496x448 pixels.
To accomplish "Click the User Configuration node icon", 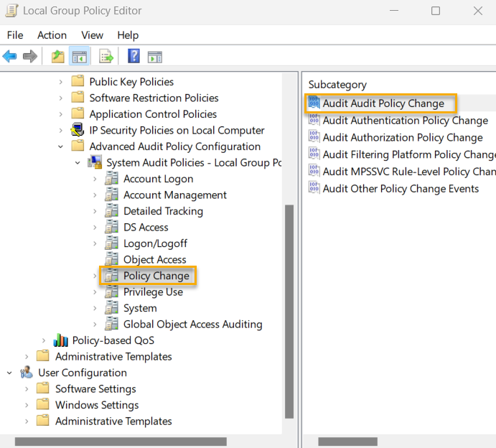I will (x=27, y=373).
